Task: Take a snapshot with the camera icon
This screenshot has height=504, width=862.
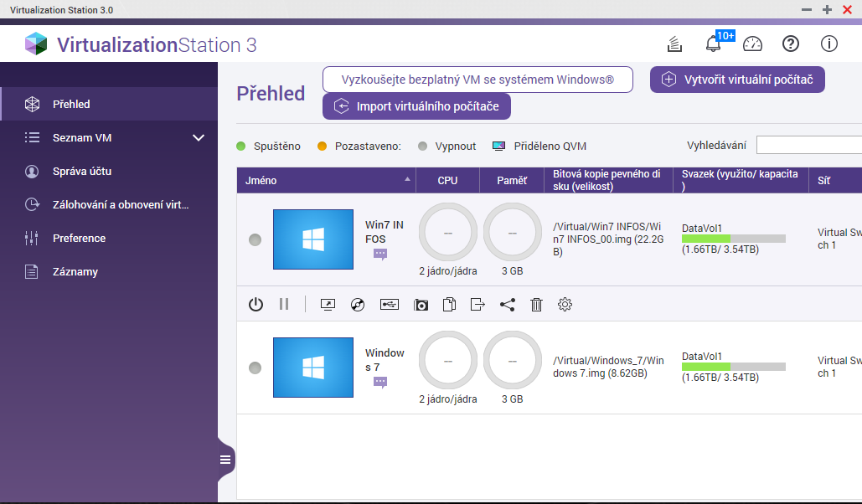Action: pyautogui.click(x=421, y=305)
